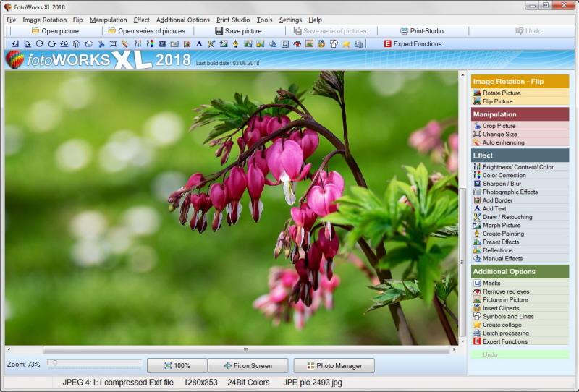Click the yellow star collage toolbar icon
Viewport: 579px width, 392px height.
click(346, 44)
